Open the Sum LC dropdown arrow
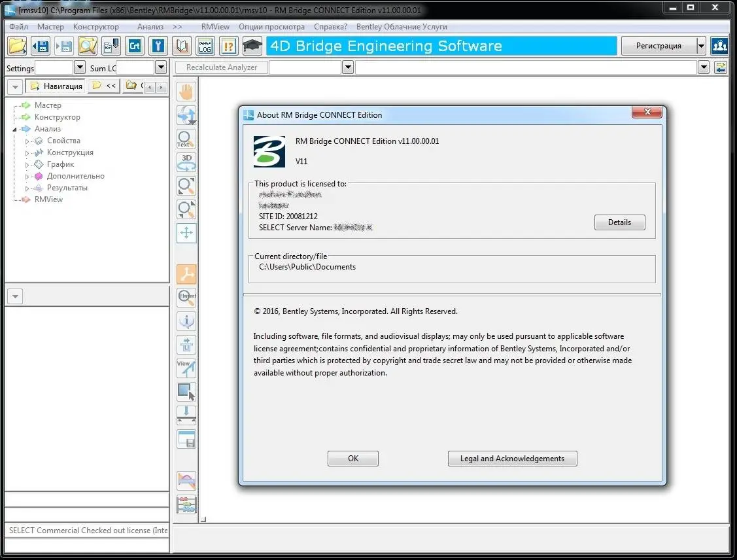Screen dimensions: 737x560 [x=161, y=67]
